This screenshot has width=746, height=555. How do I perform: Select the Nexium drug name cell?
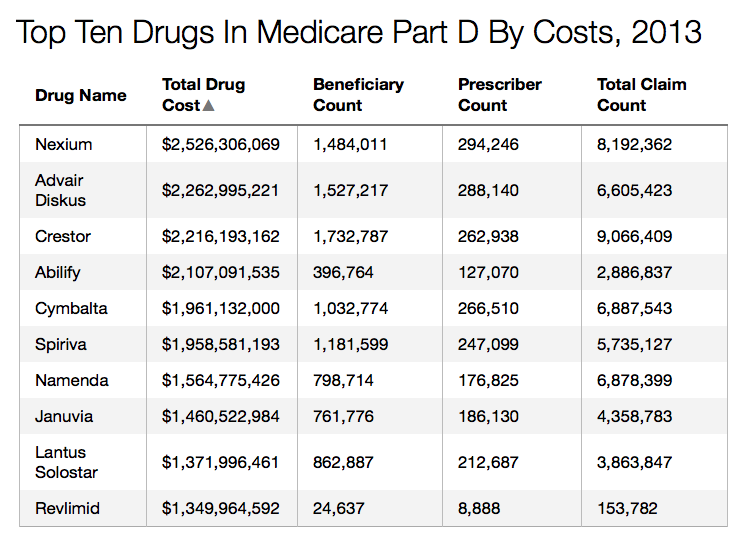pyautogui.click(x=64, y=145)
